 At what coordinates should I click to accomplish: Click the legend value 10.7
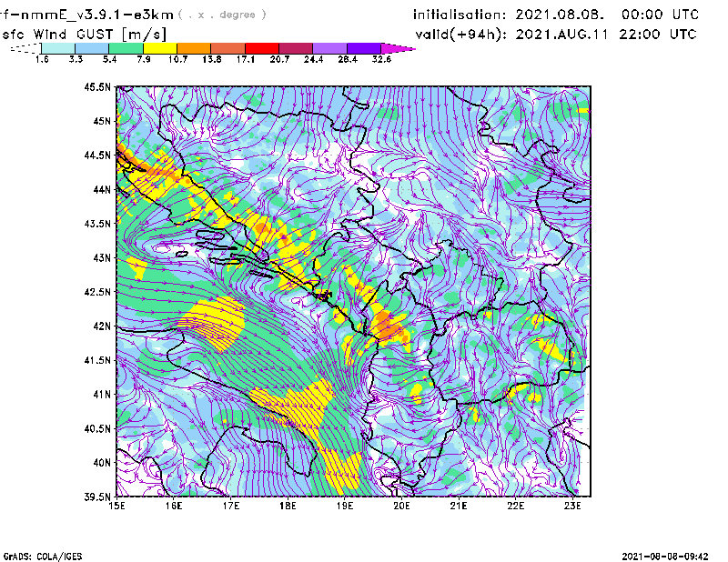coord(177,59)
